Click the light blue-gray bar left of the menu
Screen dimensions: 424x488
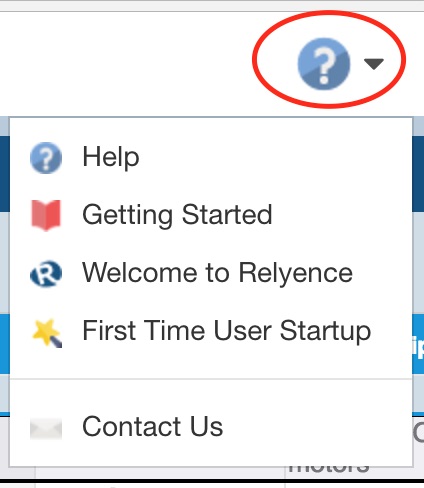(5, 263)
